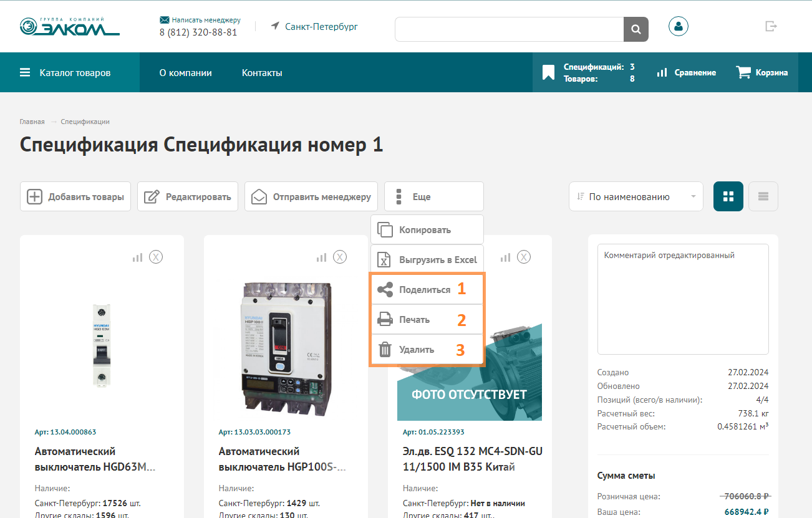812x518 pixels.
Task: Click the specifications bookmark icon
Action: [x=548, y=73]
